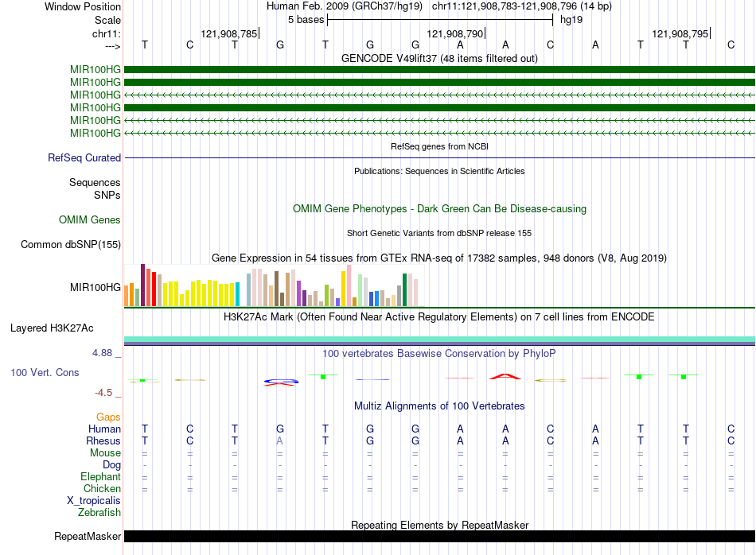Click the tall pink bar in GTEx expression chart
Viewport: 756px width, 555px height.
tap(349, 285)
